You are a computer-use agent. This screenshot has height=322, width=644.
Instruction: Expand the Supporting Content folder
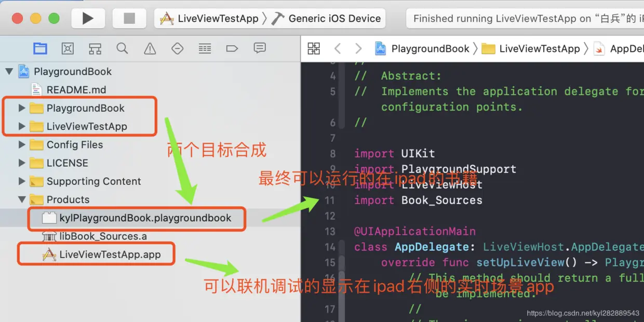point(22,181)
